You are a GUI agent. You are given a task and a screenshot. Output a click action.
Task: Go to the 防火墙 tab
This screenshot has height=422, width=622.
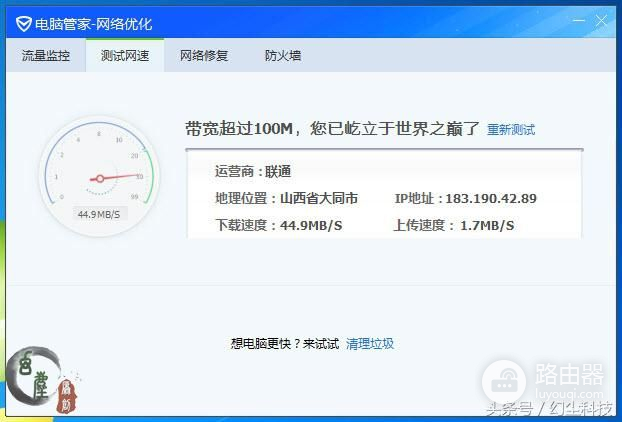point(283,56)
